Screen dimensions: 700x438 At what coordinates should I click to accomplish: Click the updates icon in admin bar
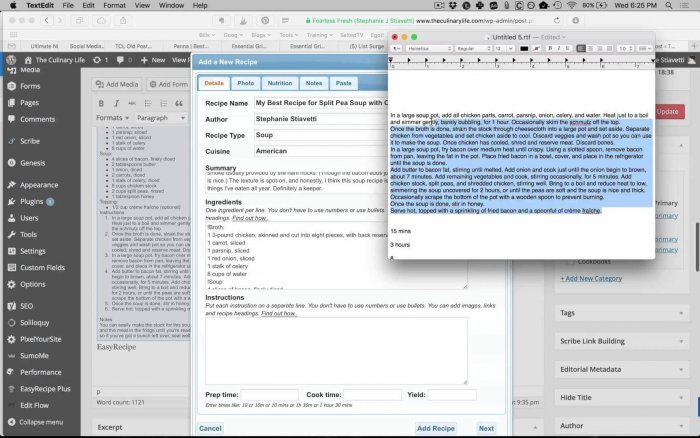click(100, 60)
